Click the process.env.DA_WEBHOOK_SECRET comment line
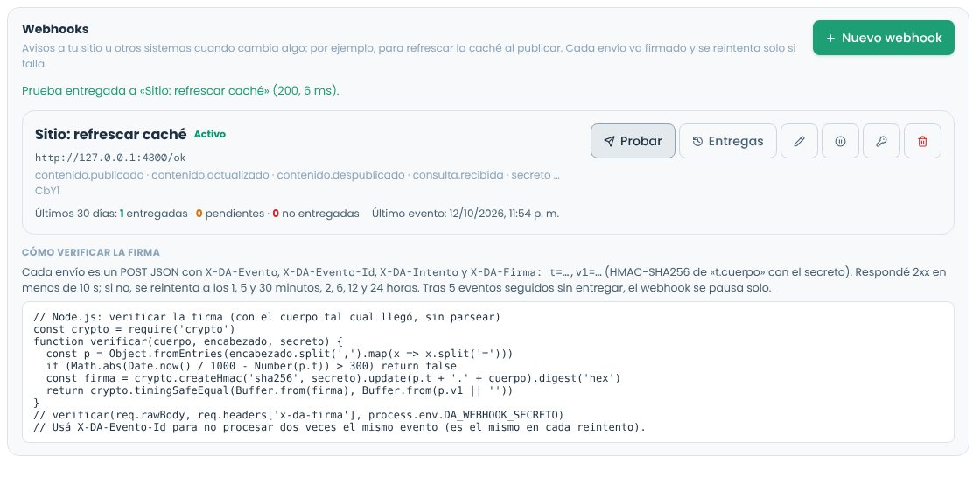This screenshot has height=485, width=980. point(298,415)
